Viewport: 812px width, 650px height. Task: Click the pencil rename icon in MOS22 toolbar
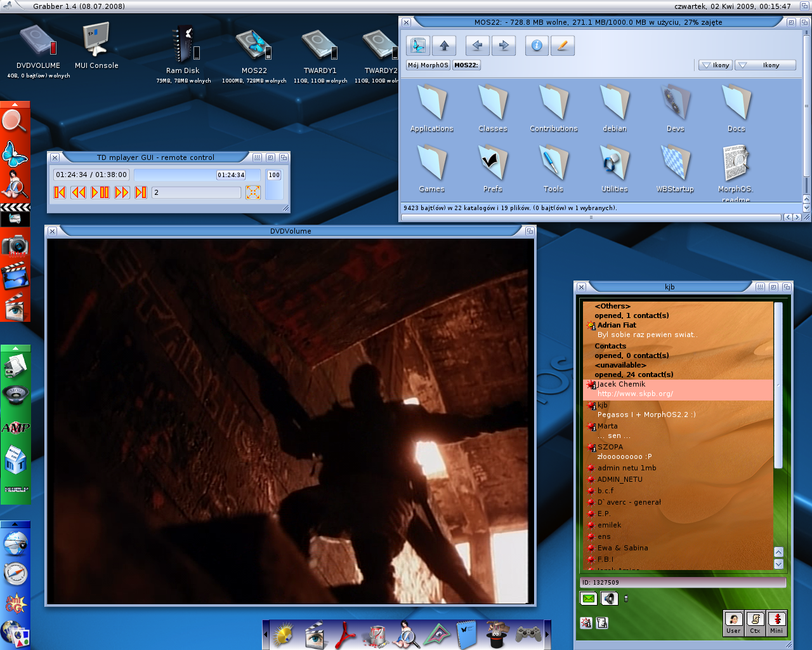pos(563,46)
